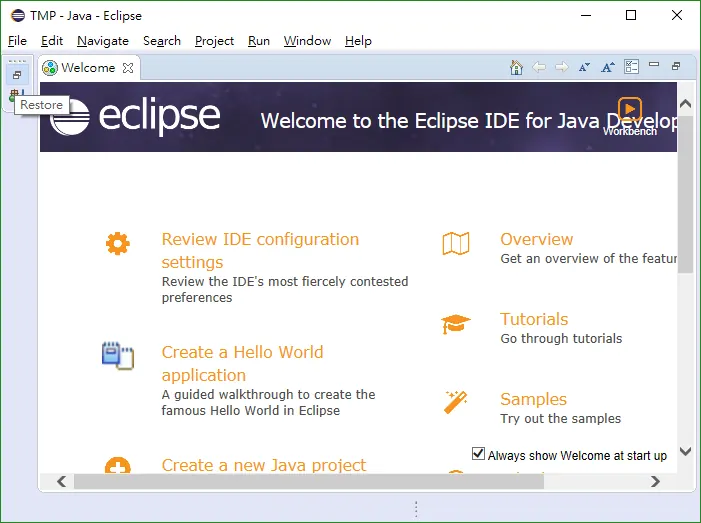Screen dimensions: 701x523
Task: Toggle Always show Welcome at start up
Action: coord(478,454)
